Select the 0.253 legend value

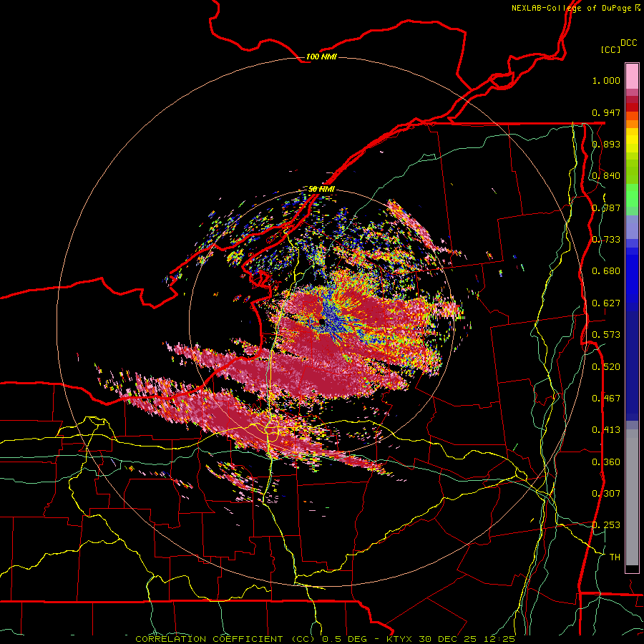[x=606, y=525]
